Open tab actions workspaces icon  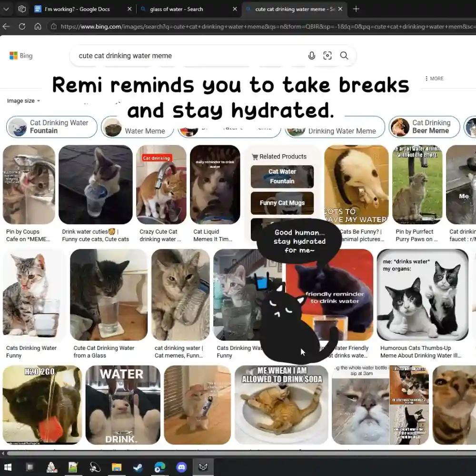tap(22, 9)
